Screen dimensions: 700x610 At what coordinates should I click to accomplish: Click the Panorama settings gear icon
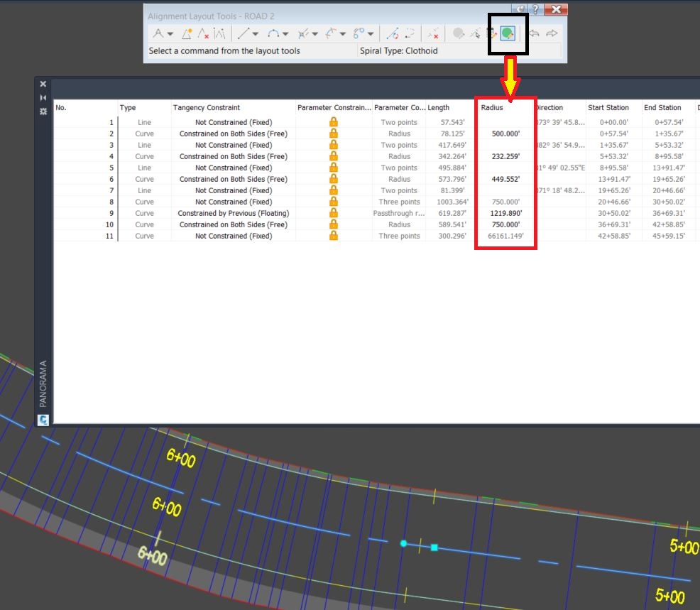tap(43, 110)
